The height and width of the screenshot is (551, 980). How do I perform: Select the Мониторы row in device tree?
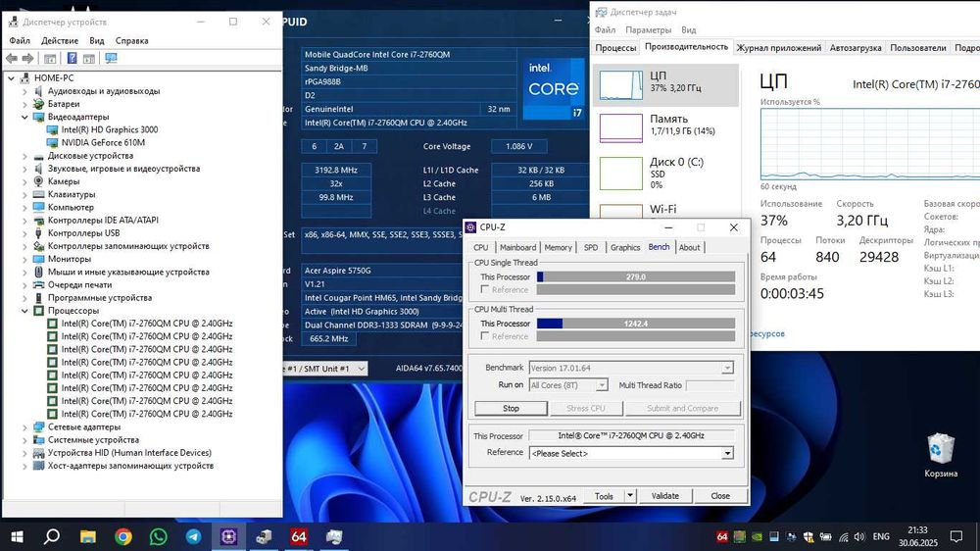tap(70, 259)
